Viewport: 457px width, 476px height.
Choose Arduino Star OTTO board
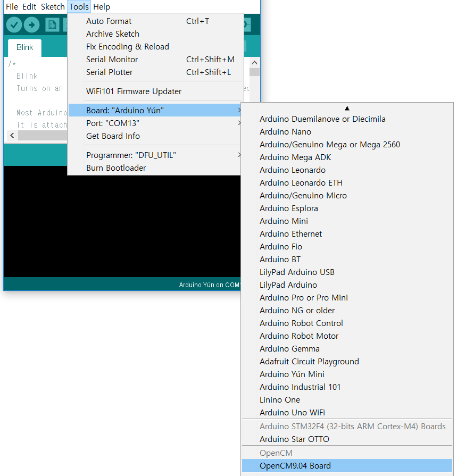coord(294,439)
